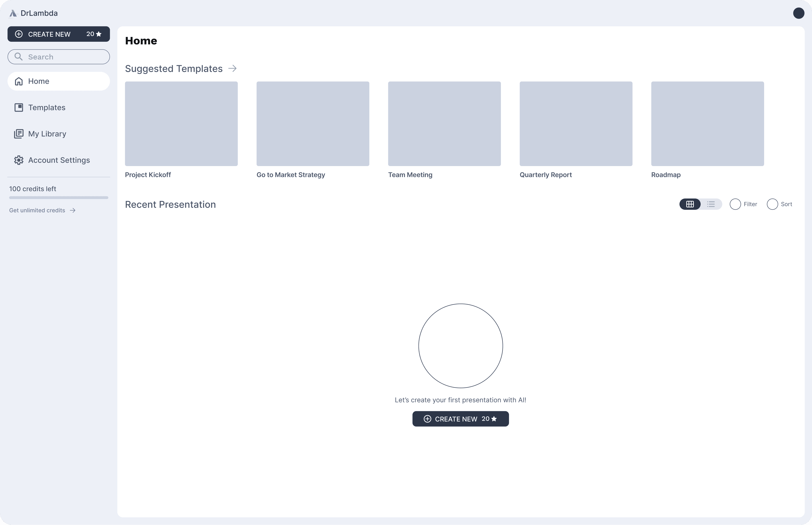Click the My Library stack icon
Viewport: 812px width, 525px height.
[x=19, y=134]
